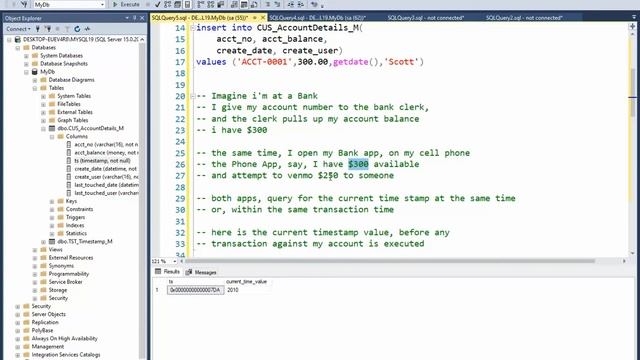Switch to SQLQuery3.sql not connected tab
Image resolution: width=640 pixels, height=360 pixels.
[x=426, y=18]
